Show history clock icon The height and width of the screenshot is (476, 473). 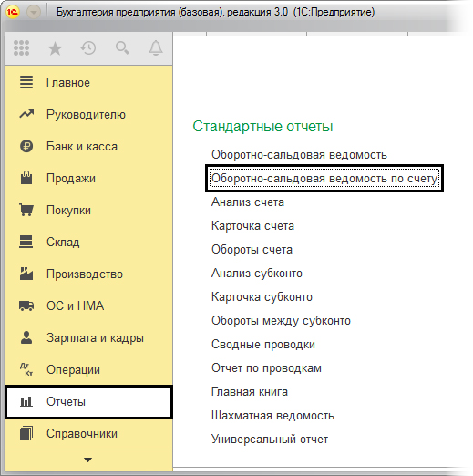[x=88, y=48]
